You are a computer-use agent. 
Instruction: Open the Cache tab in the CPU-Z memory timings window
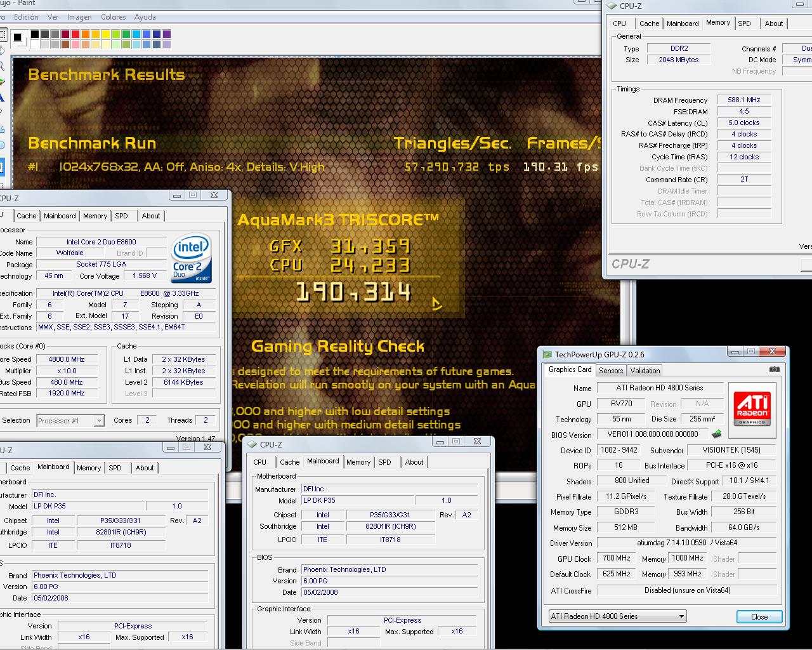tap(649, 23)
